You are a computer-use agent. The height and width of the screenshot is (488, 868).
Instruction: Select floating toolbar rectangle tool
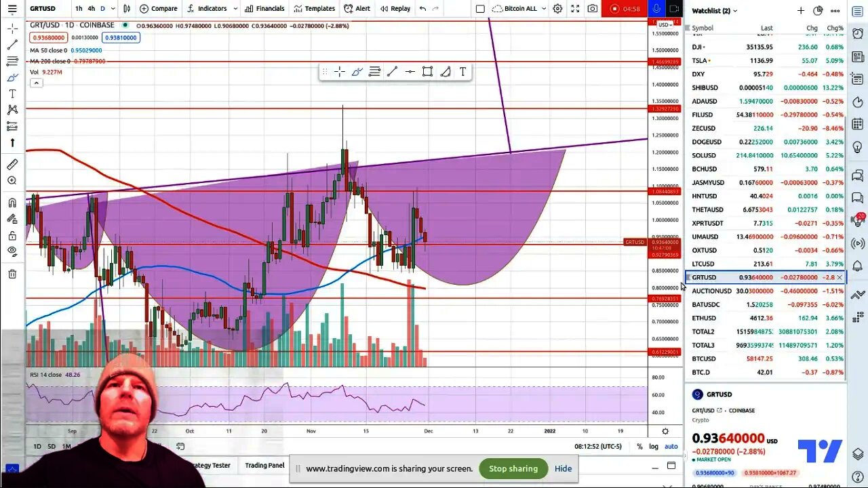(x=427, y=72)
